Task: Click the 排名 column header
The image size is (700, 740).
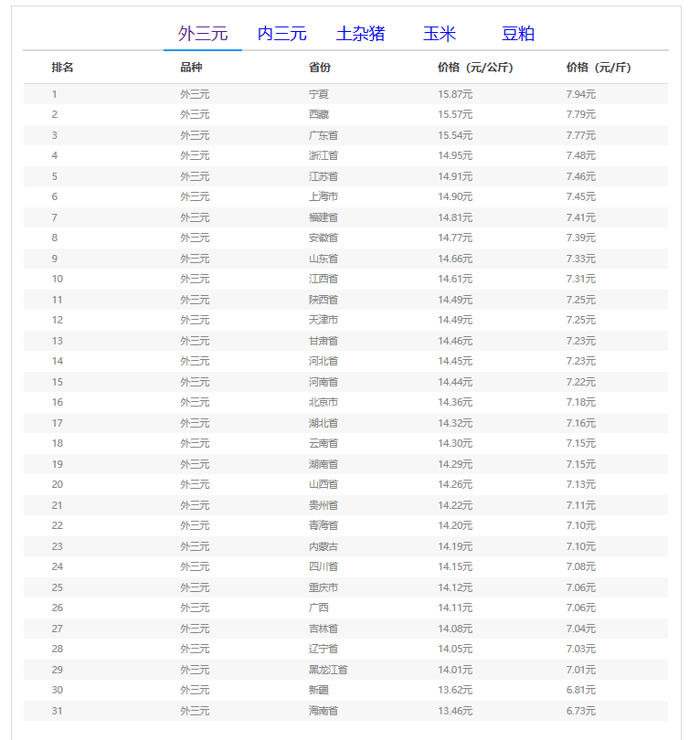Action: coord(62,68)
